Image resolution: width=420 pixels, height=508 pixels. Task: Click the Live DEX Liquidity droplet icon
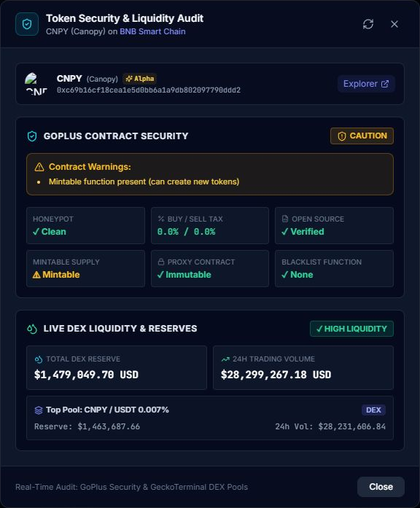pyautogui.click(x=32, y=329)
